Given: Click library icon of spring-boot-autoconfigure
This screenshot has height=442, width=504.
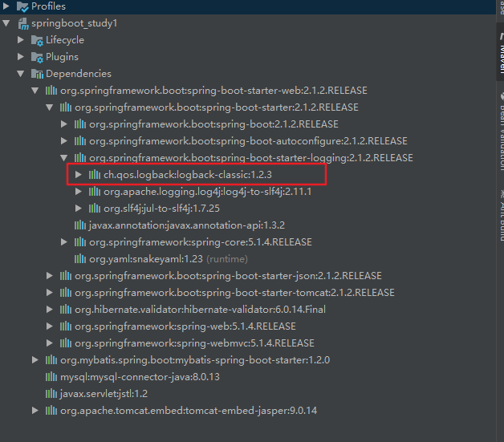Looking at the screenshot, I should click(x=80, y=141).
